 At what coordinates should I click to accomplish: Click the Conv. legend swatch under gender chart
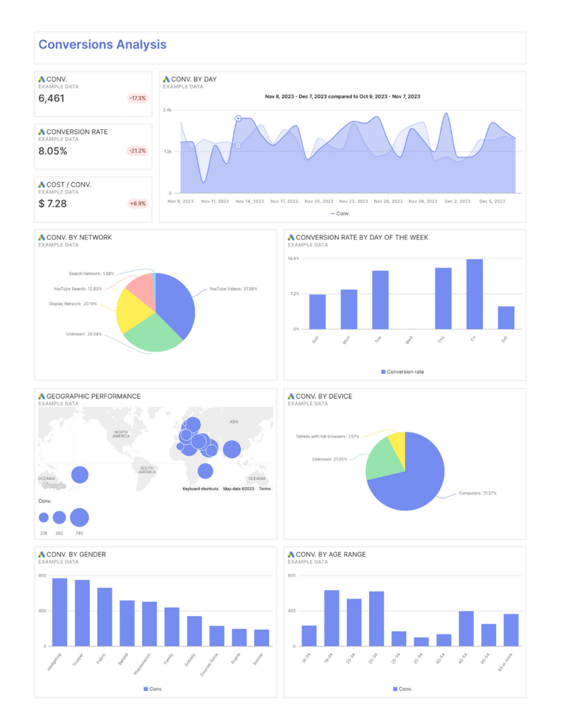(146, 689)
